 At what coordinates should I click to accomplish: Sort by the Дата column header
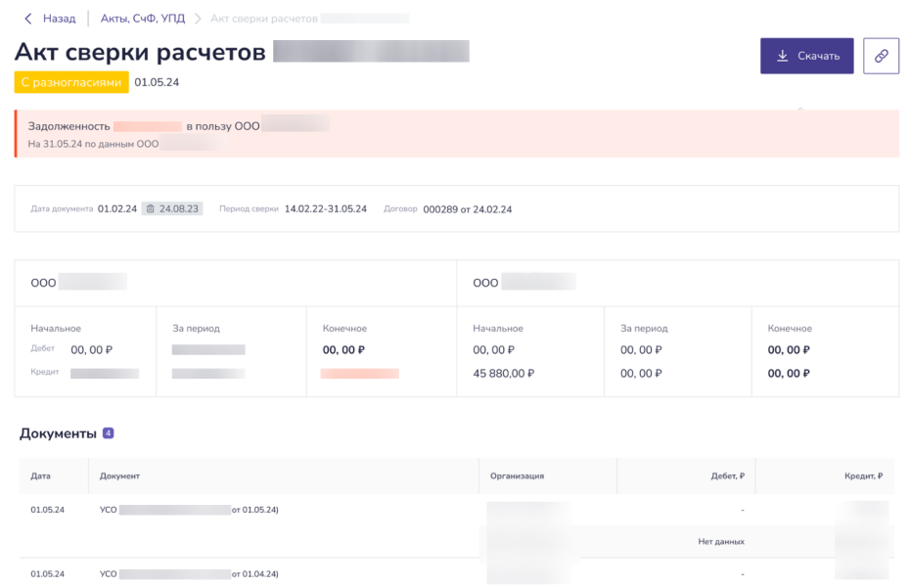coord(41,475)
